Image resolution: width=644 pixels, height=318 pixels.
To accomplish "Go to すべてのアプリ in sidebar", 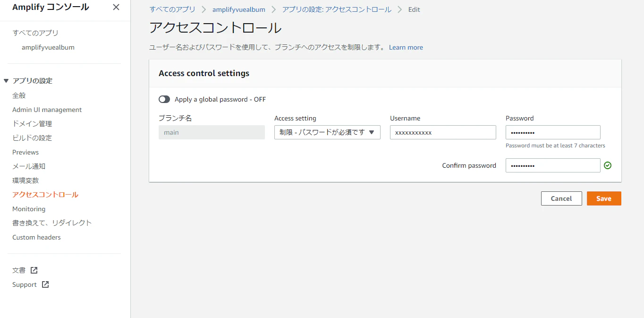I will 35,33.
